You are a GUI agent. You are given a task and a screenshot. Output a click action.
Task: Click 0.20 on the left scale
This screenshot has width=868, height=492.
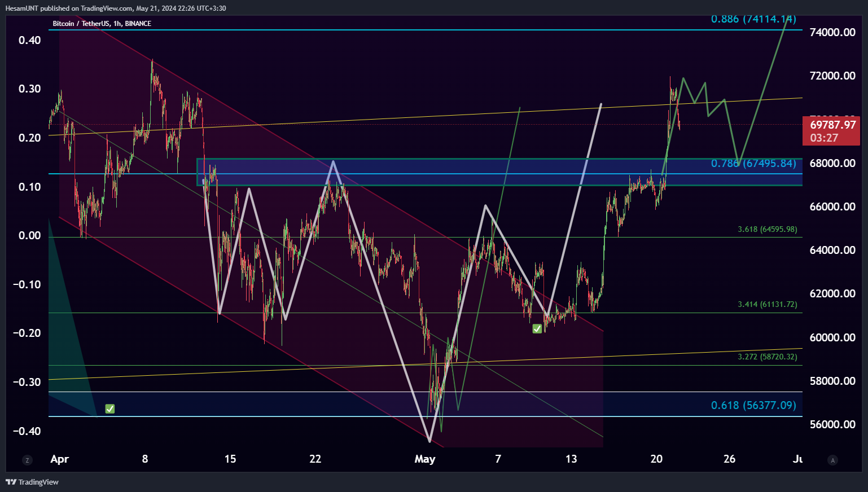click(x=29, y=138)
